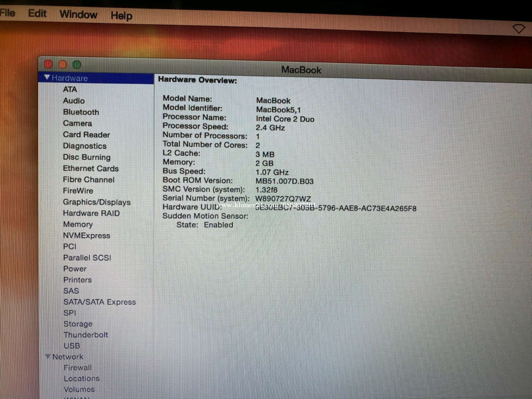The height and width of the screenshot is (399, 532).
Task: Select the Hardware category row
Action: [96, 78]
